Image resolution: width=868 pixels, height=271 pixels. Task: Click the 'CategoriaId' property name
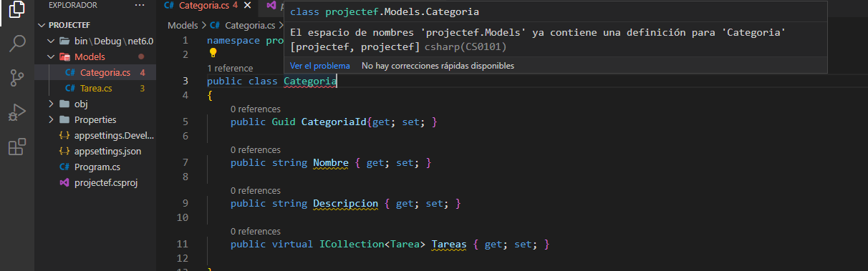click(334, 122)
